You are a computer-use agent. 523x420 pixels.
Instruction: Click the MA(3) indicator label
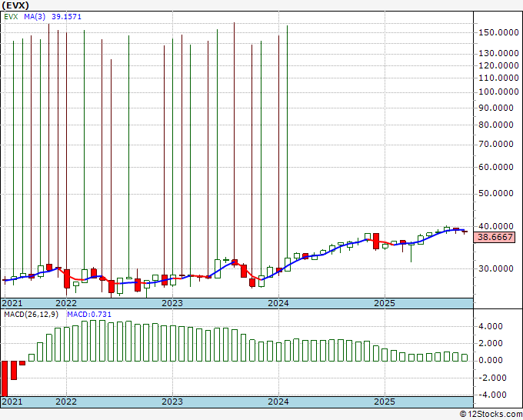point(35,17)
